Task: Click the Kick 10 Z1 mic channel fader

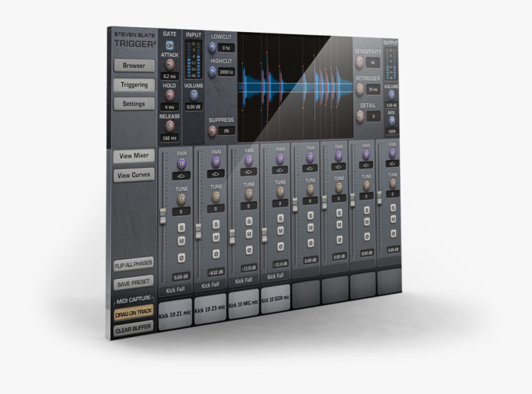Action: coord(163,216)
